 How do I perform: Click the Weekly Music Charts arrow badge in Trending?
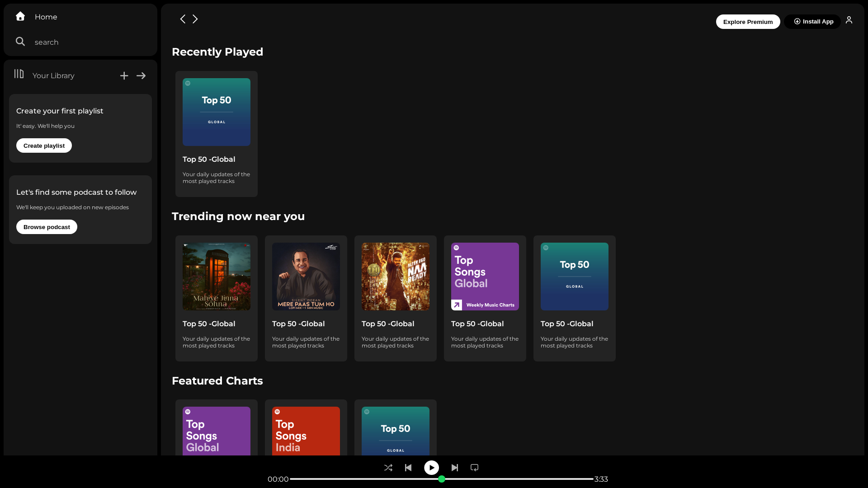pyautogui.click(x=457, y=305)
